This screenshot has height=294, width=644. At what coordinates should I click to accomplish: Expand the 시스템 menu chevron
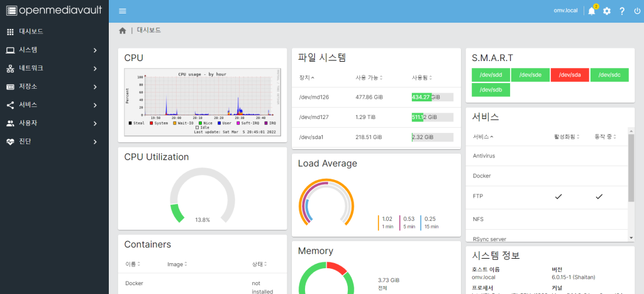click(95, 50)
